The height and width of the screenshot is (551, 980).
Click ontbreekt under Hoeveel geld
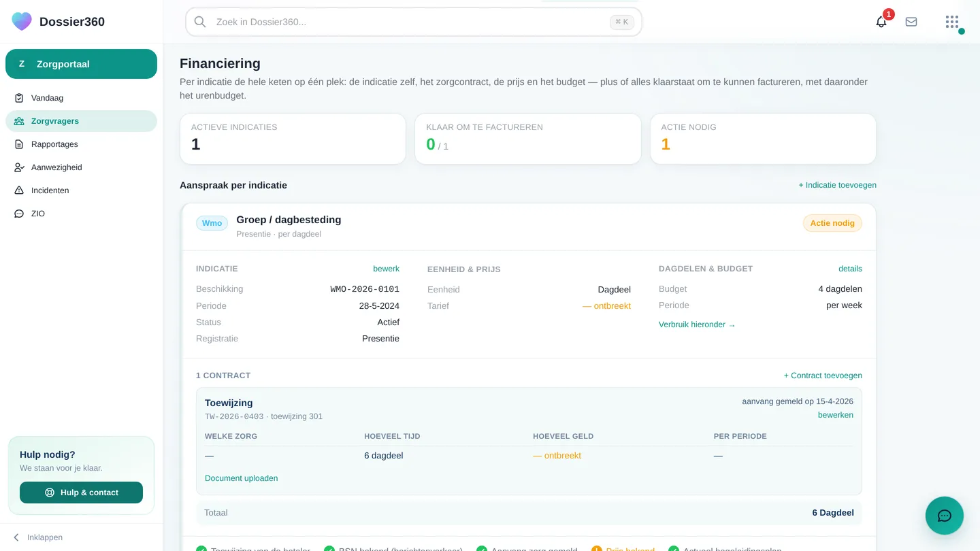pyautogui.click(x=557, y=456)
